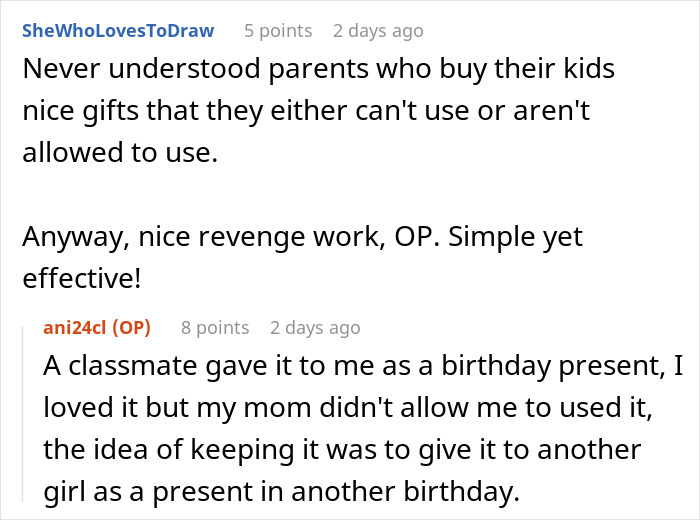Click the line "nice gifts that they either can't use"

tap(305, 109)
